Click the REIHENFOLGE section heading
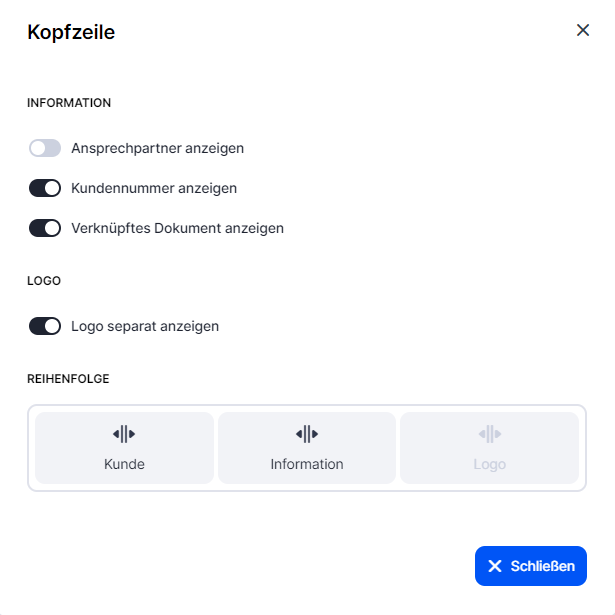 pyautogui.click(x=68, y=379)
